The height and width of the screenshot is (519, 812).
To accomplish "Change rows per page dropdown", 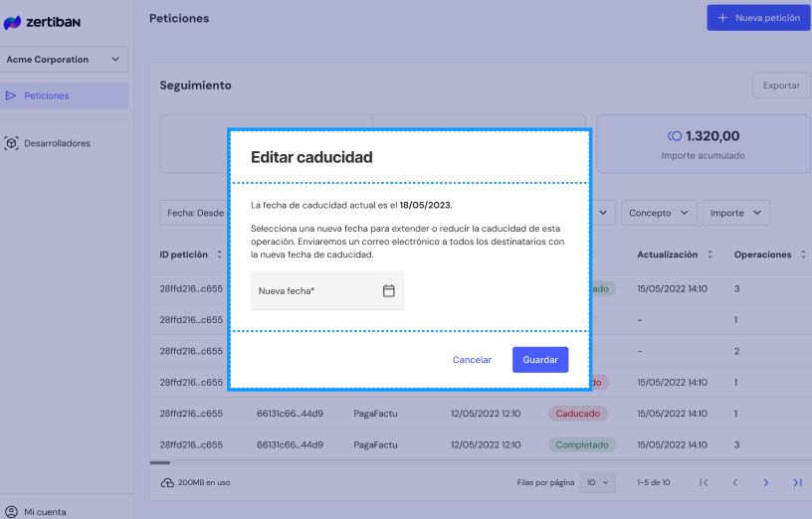I will [598, 482].
